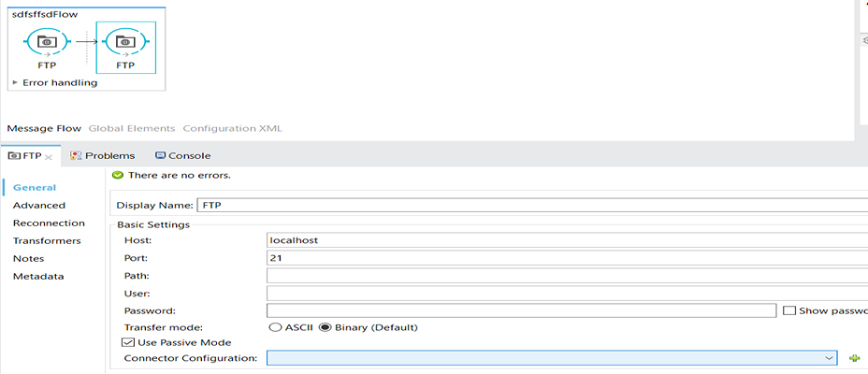Select ASCII transfer mode

[275, 327]
